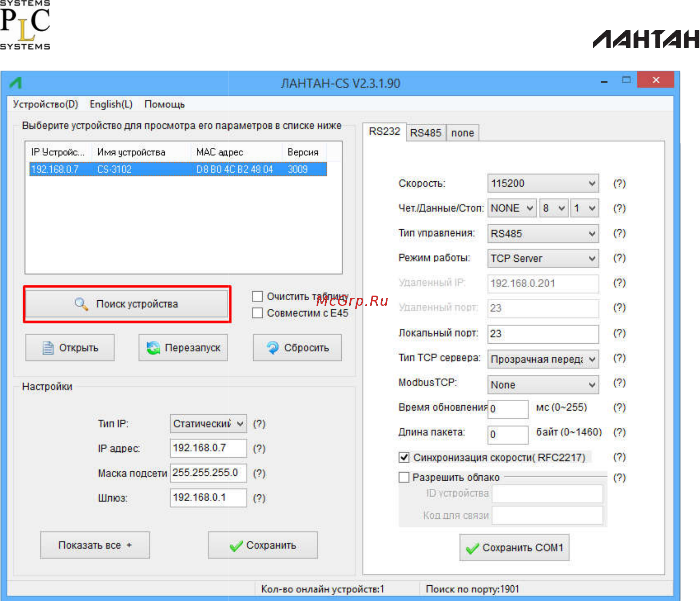Click the Поиск устройства button
This screenshot has width=700, height=601.
(127, 304)
